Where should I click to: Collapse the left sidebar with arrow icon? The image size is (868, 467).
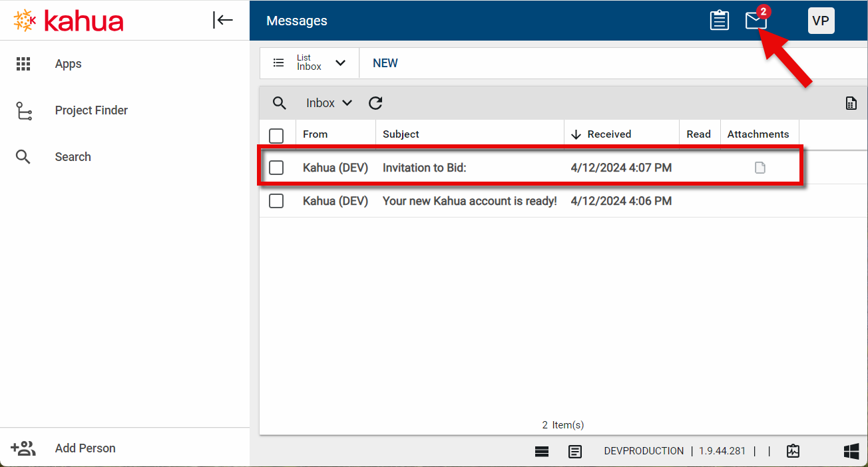coord(223,20)
